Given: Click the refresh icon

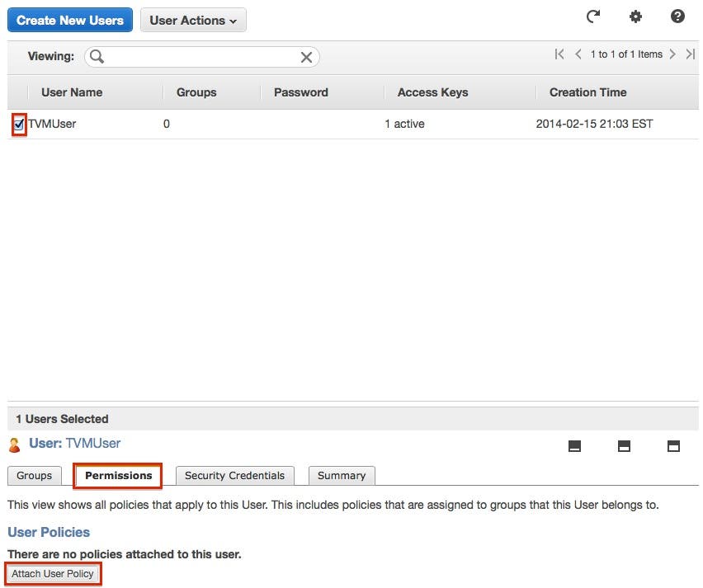Looking at the screenshot, I should click(592, 17).
